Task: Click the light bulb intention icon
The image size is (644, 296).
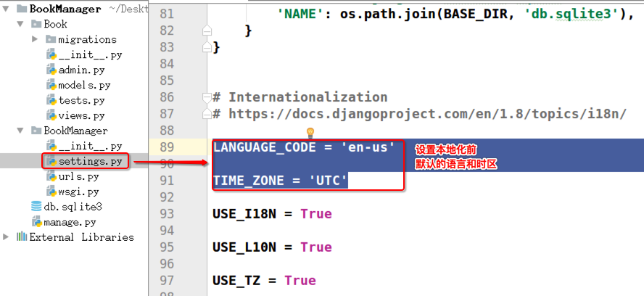Action: 310,133
